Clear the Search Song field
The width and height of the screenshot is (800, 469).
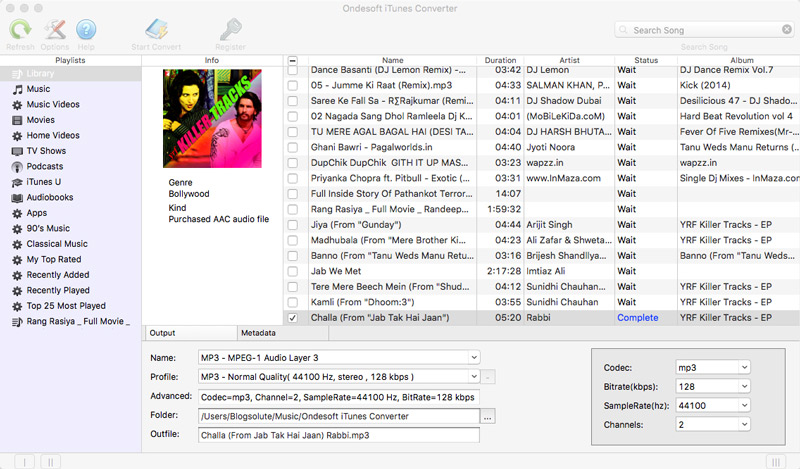tap(787, 30)
